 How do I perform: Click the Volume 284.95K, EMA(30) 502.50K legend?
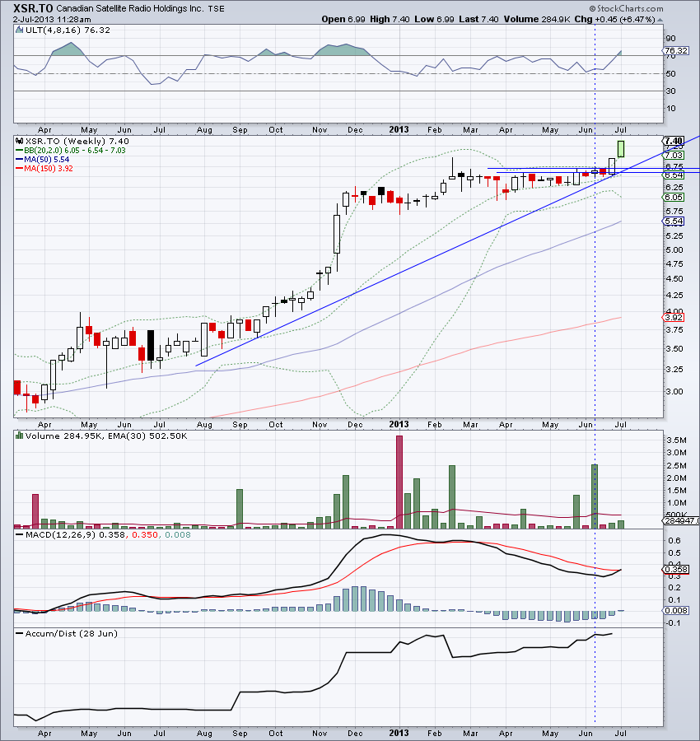click(x=106, y=436)
